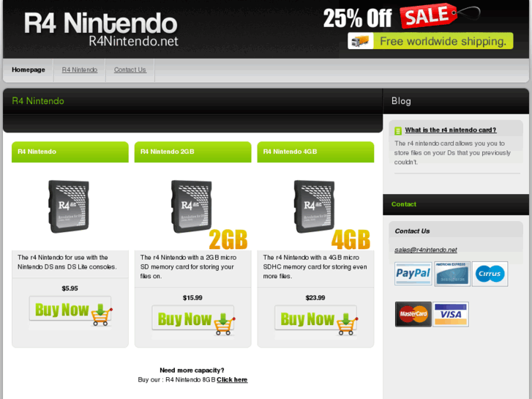532x399 pixels.
Task: Click the American Express card icon
Action: [x=452, y=274]
